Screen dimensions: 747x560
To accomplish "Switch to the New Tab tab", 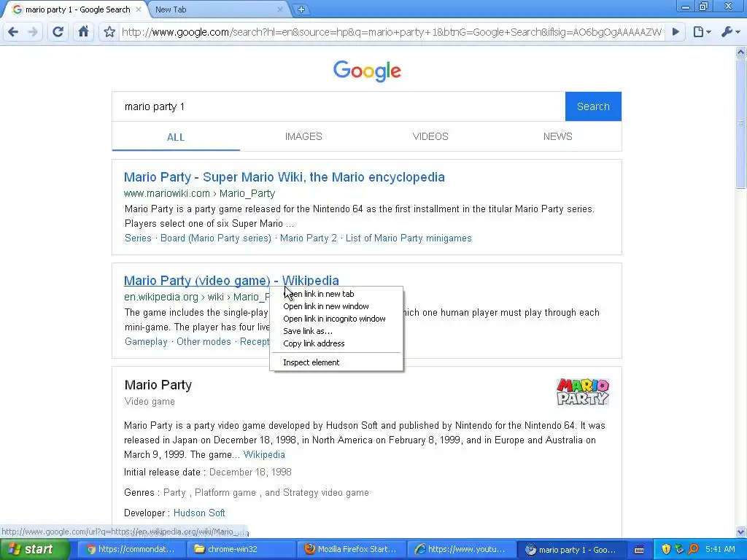I will (x=214, y=9).
